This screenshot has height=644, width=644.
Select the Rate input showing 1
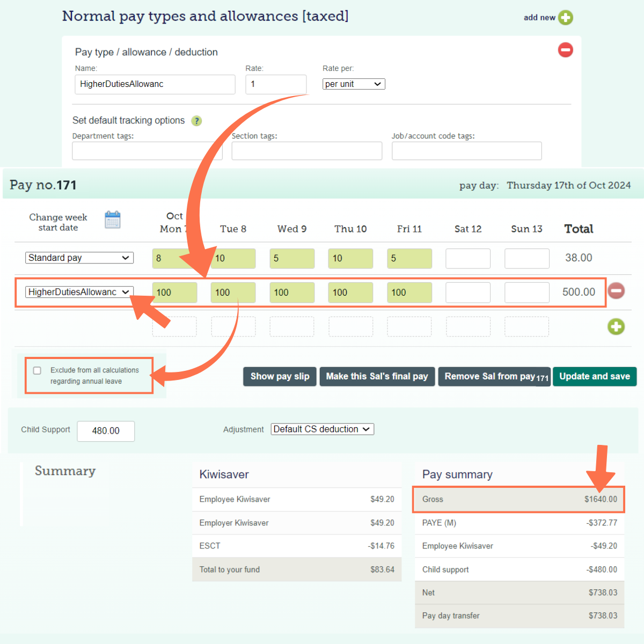276,84
